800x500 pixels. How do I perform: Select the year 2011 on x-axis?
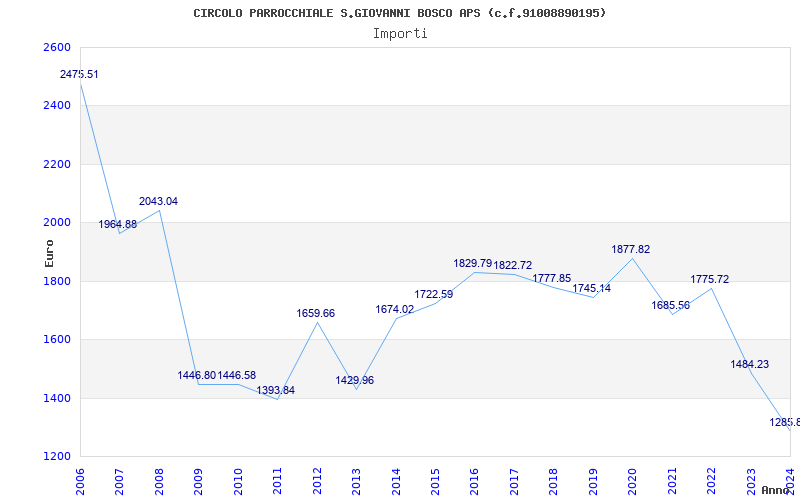[x=278, y=481]
